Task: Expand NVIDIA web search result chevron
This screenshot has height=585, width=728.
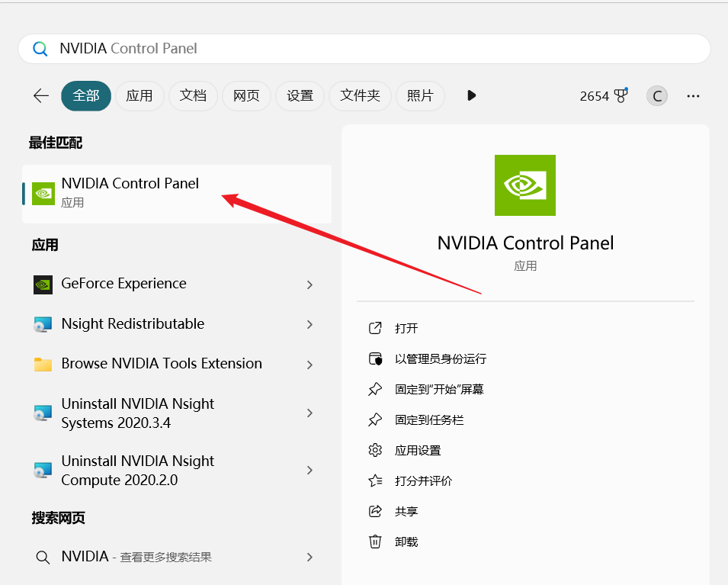Action: pos(309,557)
